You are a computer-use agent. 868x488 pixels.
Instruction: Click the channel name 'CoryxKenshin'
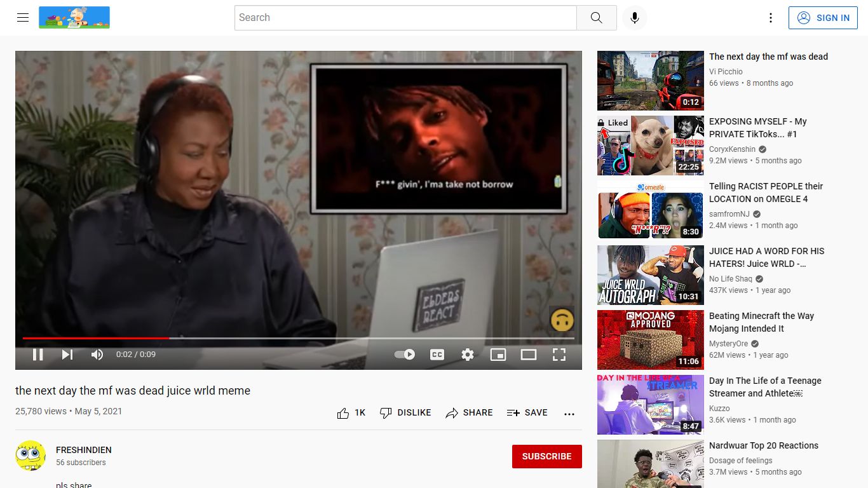coord(732,149)
